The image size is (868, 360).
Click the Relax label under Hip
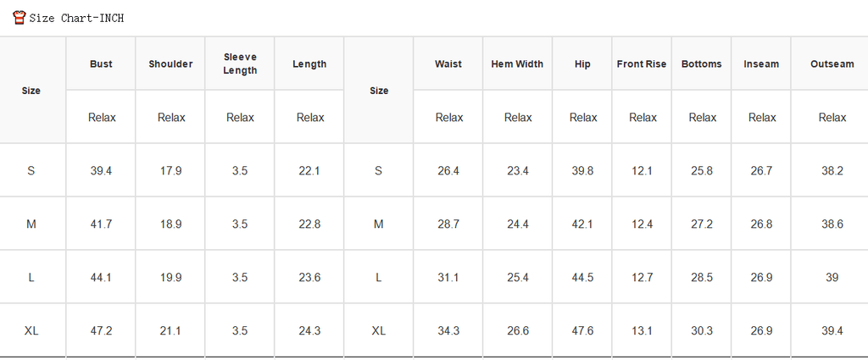pos(583,117)
